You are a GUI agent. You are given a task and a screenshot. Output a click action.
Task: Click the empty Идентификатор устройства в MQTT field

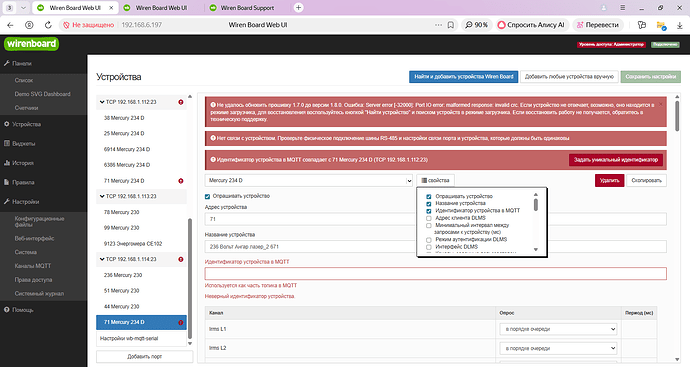436,274
